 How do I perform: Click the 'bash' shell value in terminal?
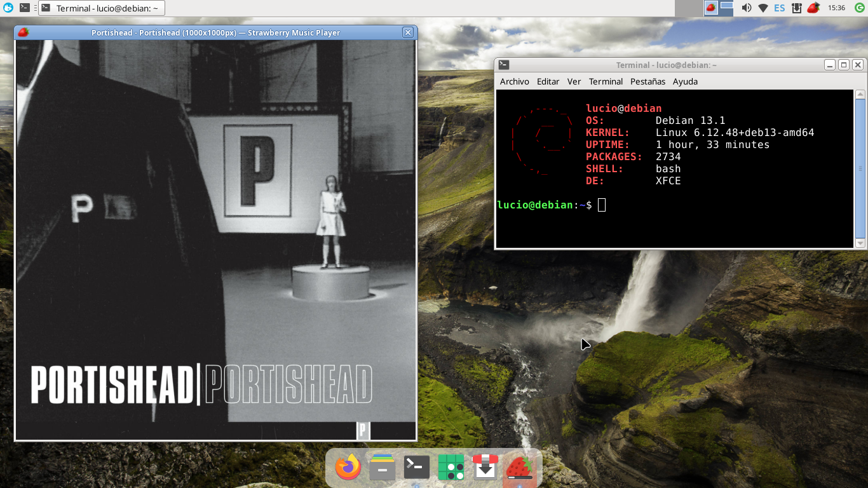pos(668,168)
